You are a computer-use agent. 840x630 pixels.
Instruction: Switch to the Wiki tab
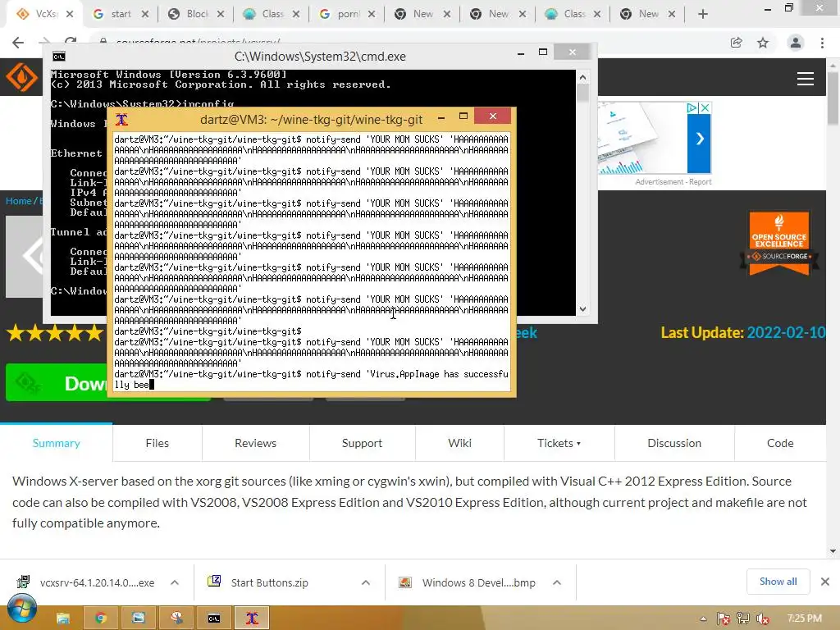pos(459,443)
